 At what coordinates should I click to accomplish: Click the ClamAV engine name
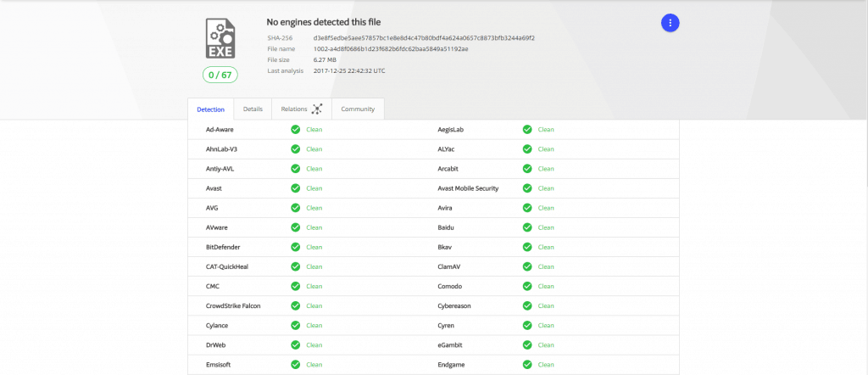[x=449, y=266]
